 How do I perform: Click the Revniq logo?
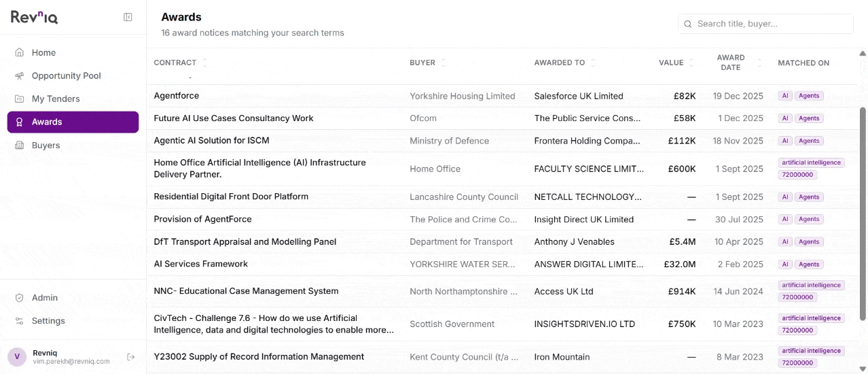pyautogui.click(x=34, y=17)
